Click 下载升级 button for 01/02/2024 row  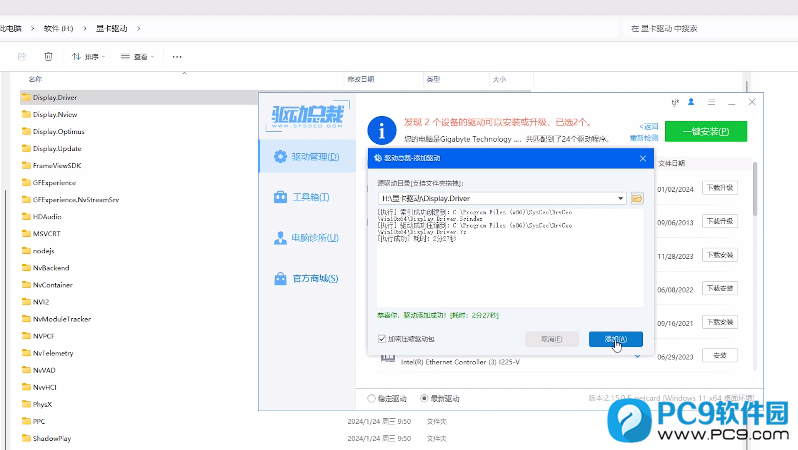click(720, 188)
